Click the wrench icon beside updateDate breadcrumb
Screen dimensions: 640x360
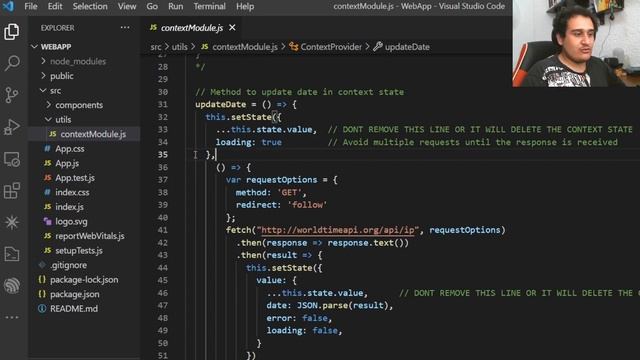[x=378, y=47]
